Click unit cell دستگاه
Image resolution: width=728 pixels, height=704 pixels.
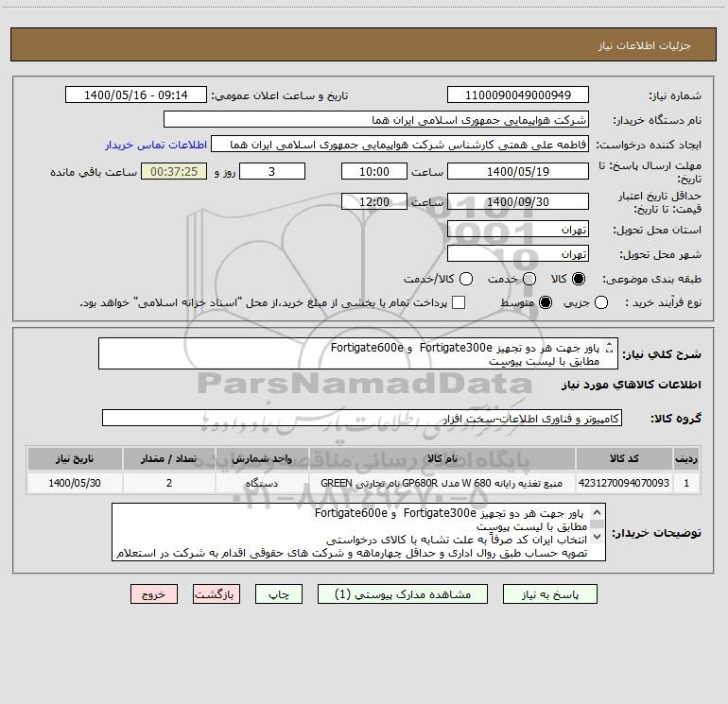262,483
